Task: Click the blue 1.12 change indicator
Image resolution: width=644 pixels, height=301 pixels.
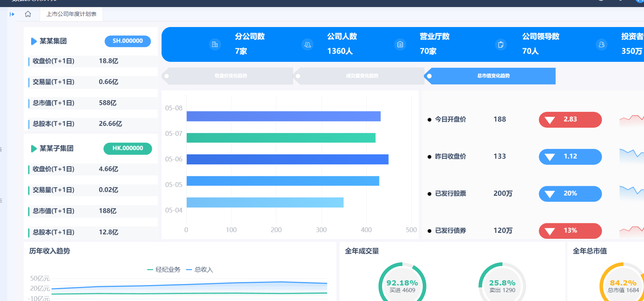Action: coord(570,157)
